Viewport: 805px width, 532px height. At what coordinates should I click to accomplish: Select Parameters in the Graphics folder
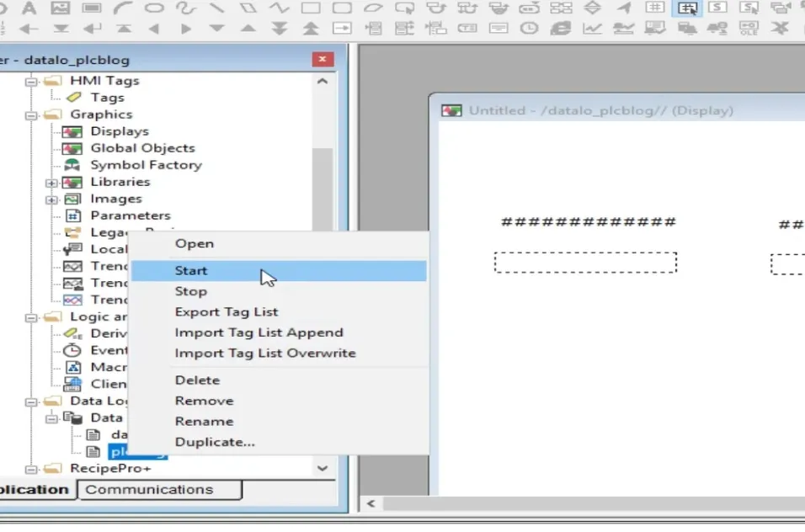tap(131, 215)
